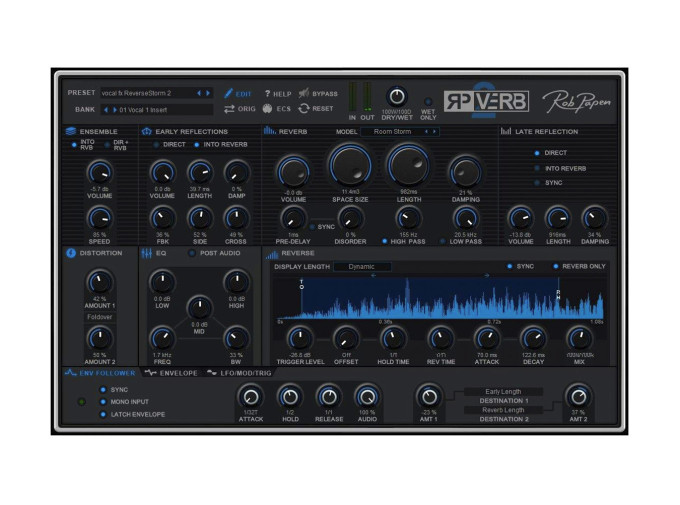Image resolution: width=680 pixels, height=505 pixels.
Task: Toggle the Ensemble section power icon
Action: coord(71,131)
